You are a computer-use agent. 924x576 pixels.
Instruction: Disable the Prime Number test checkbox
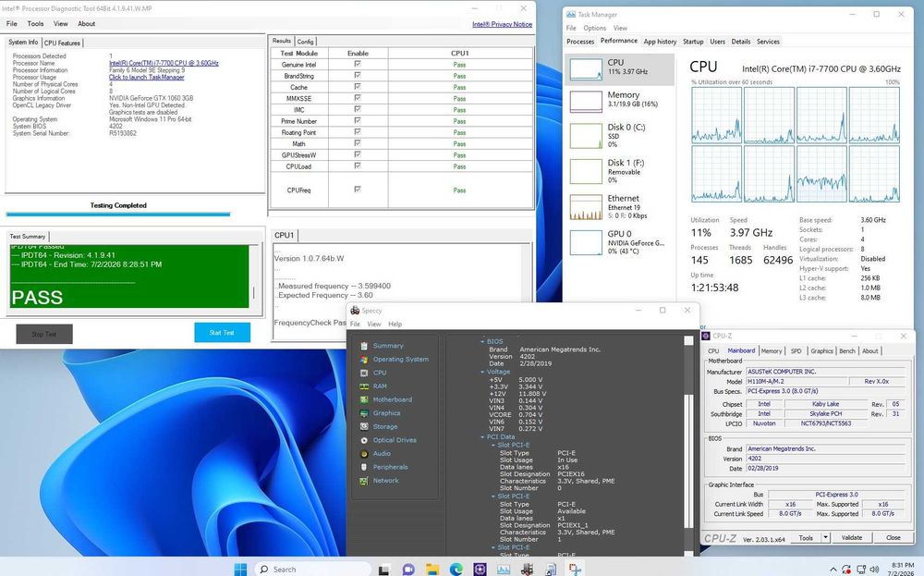[x=357, y=121]
